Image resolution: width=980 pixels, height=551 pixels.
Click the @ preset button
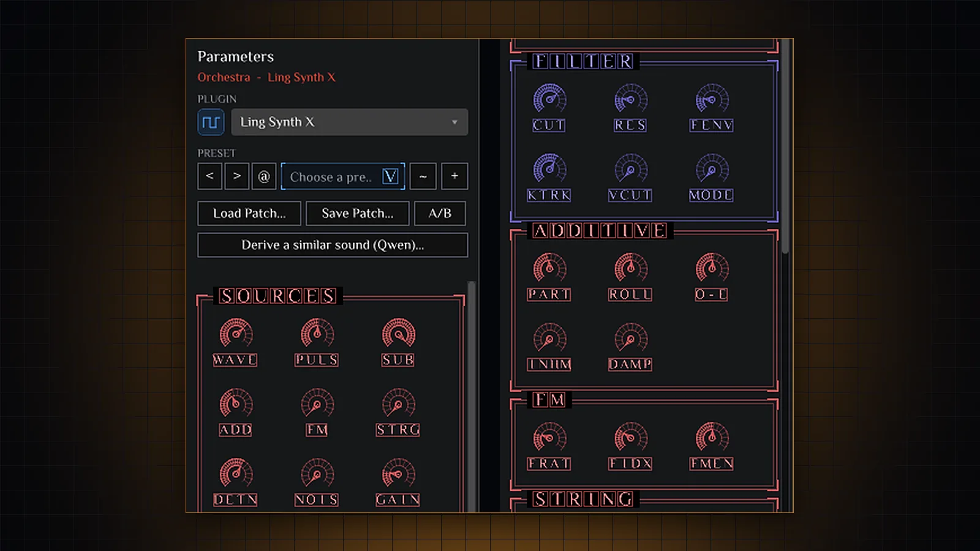tap(263, 176)
